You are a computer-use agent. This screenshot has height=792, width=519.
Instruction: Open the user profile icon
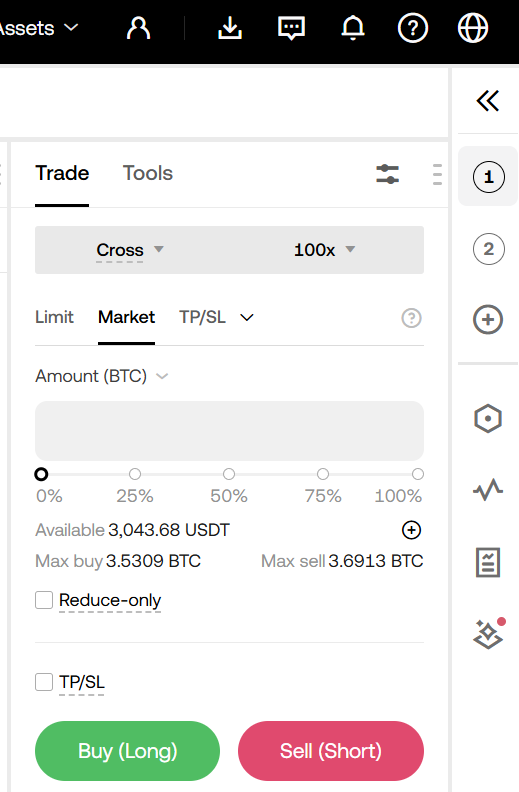tap(138, 28)
